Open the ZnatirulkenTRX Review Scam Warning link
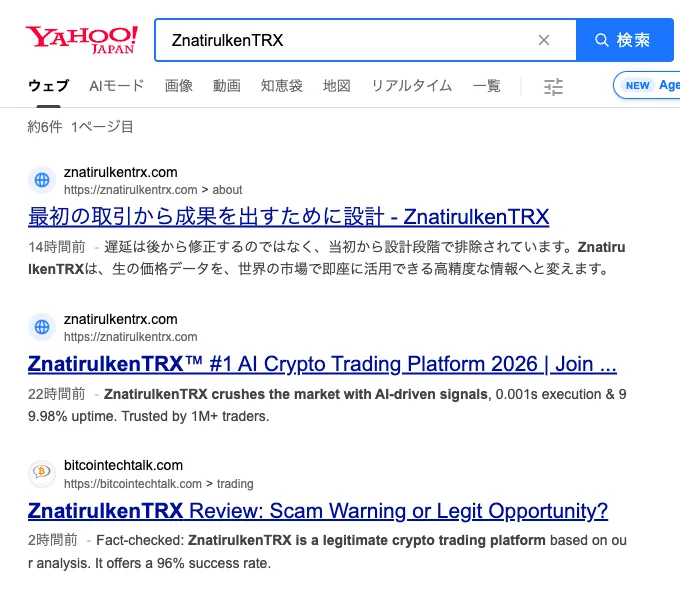Viewport: 680px width, 600px height. click(318, 511)
